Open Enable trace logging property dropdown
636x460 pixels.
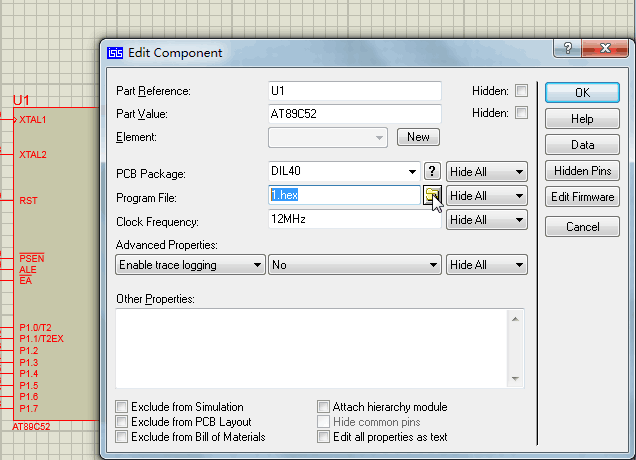pyautogui.click(x=190, y=265)
